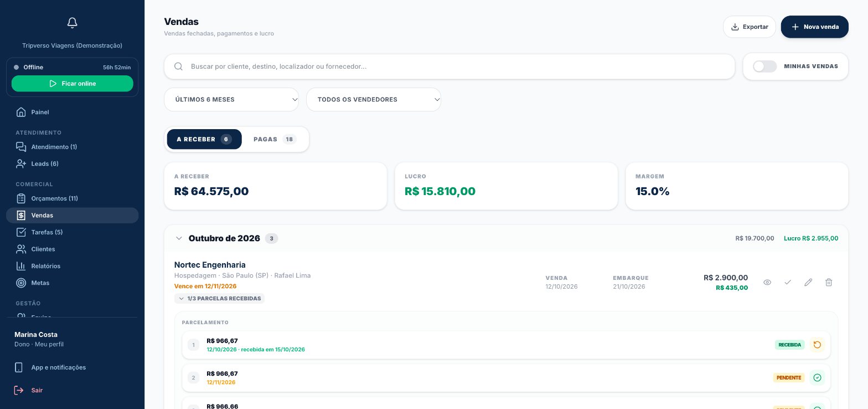Click the A Receber R$ 64.575,00 card

(x=276, y=186)
